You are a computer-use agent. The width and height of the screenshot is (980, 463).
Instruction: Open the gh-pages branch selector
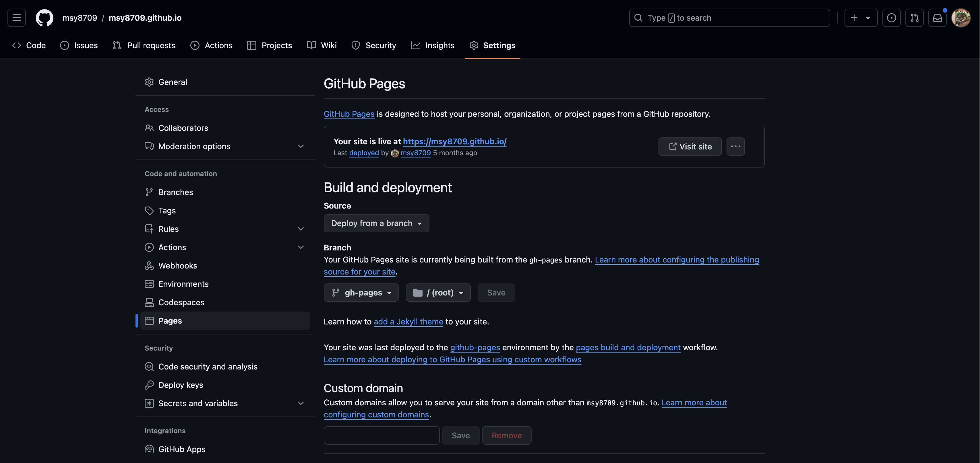click(x=361, y=292)
